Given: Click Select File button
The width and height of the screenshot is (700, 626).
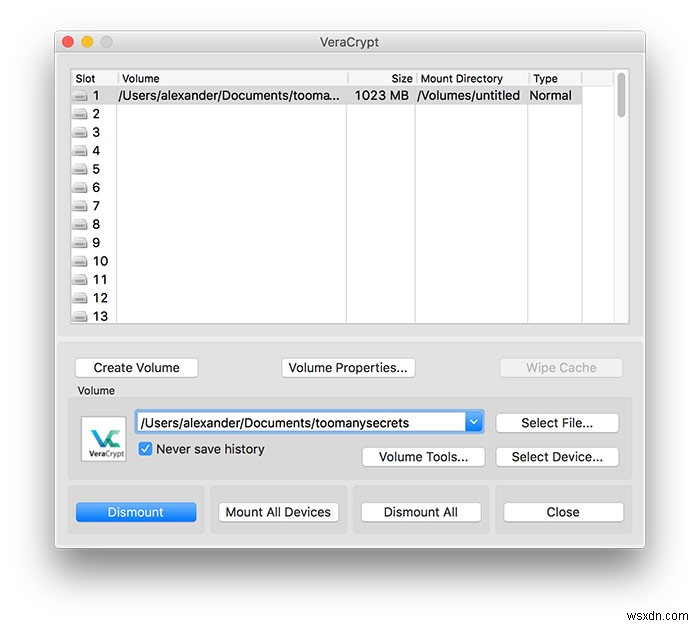Looking at the screenshot, I should [557, 423].
